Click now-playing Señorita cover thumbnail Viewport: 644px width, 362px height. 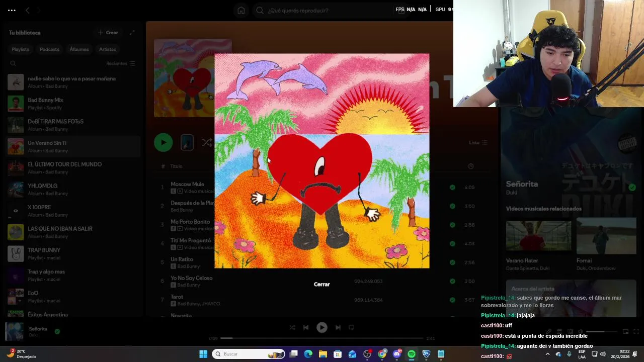[x=14, y=331]
